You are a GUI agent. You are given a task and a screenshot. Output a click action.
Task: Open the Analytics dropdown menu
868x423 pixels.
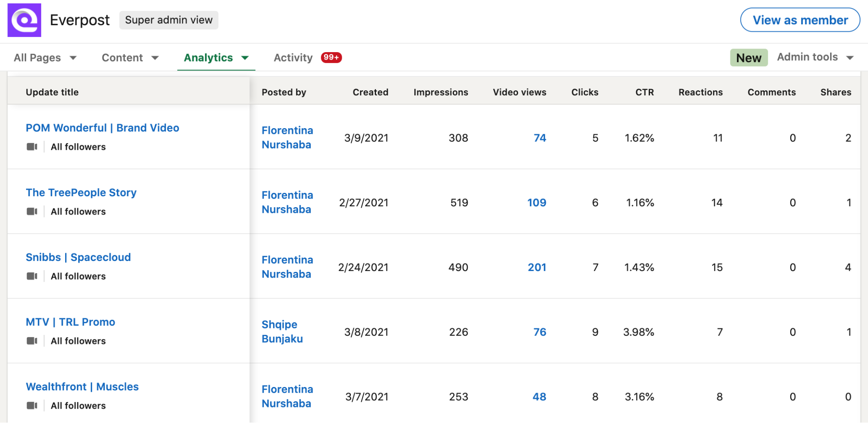point(216,58)
